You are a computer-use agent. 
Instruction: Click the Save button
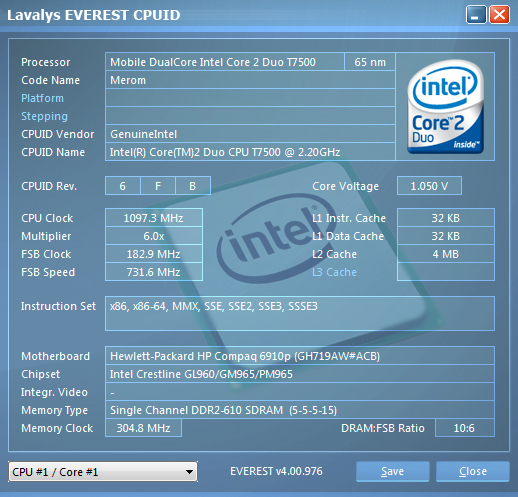click(x=392, y=471)
